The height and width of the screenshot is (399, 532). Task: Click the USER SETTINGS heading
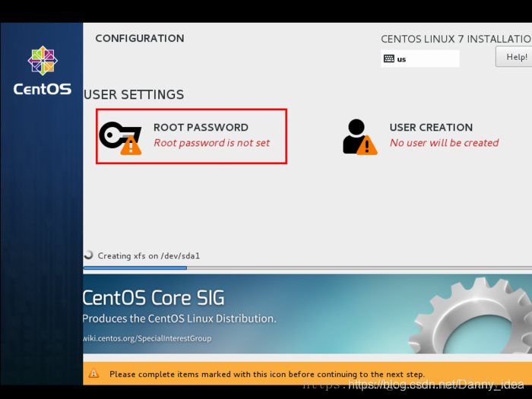(134, 95)
